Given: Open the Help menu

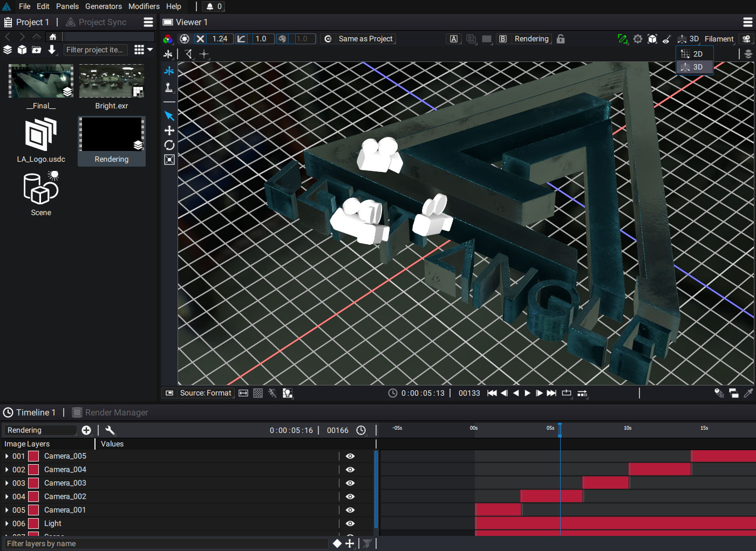Looking at the screenshot, I should 174,6.
